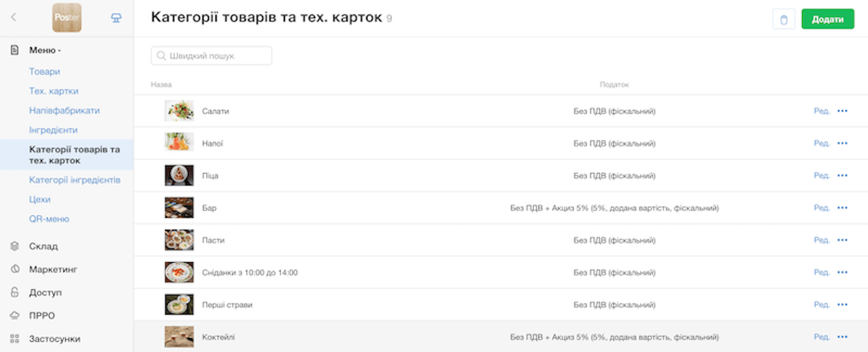Click the green Додати button

pyautogui.click(x=827, y=20)
